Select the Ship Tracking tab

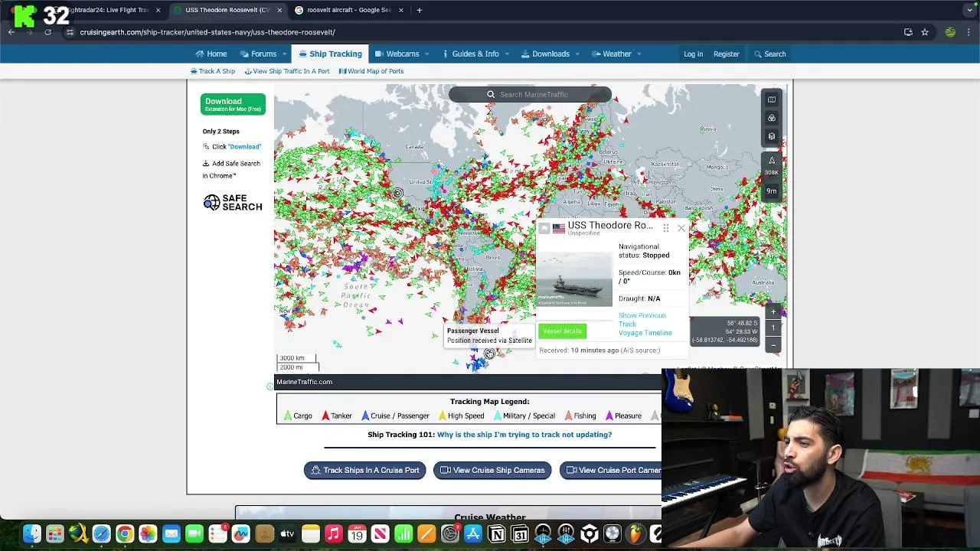330,54
